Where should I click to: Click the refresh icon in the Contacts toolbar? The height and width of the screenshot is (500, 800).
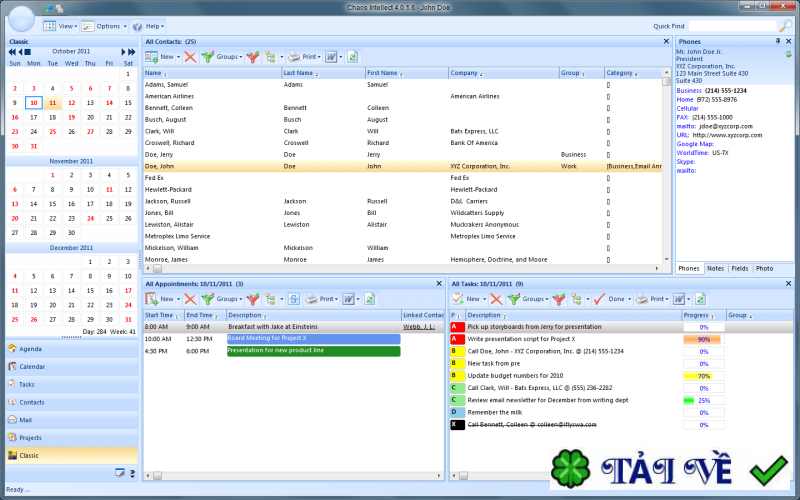pos(352,57)
